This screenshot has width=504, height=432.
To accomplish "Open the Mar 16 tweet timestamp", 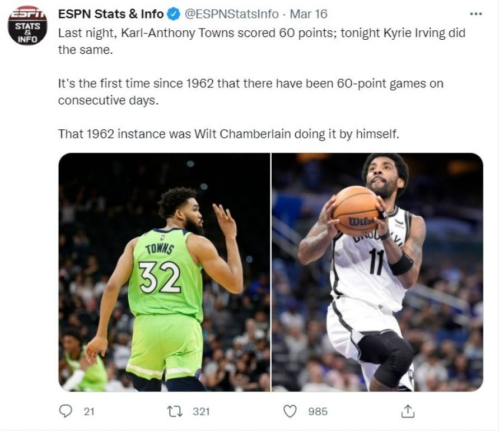I will [x=309, y=14].
